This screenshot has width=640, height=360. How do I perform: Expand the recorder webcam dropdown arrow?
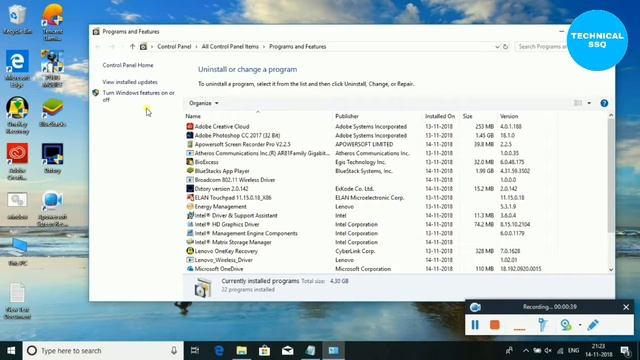point(580,325)
